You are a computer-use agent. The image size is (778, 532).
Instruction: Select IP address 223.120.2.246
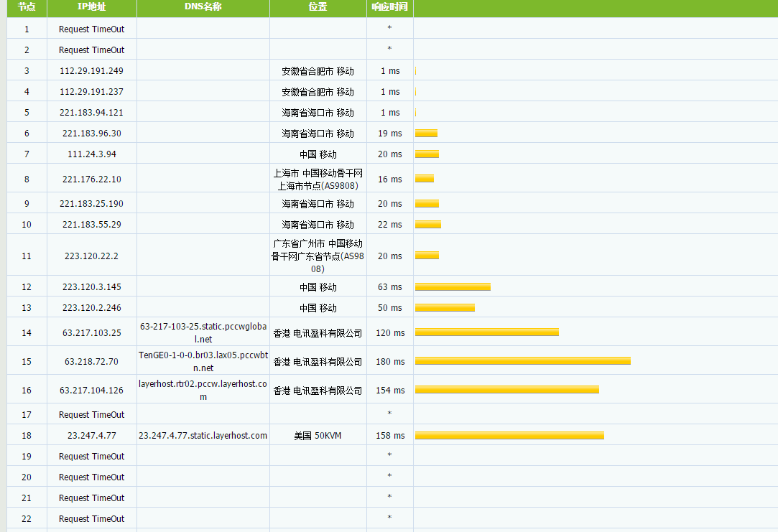92,308
